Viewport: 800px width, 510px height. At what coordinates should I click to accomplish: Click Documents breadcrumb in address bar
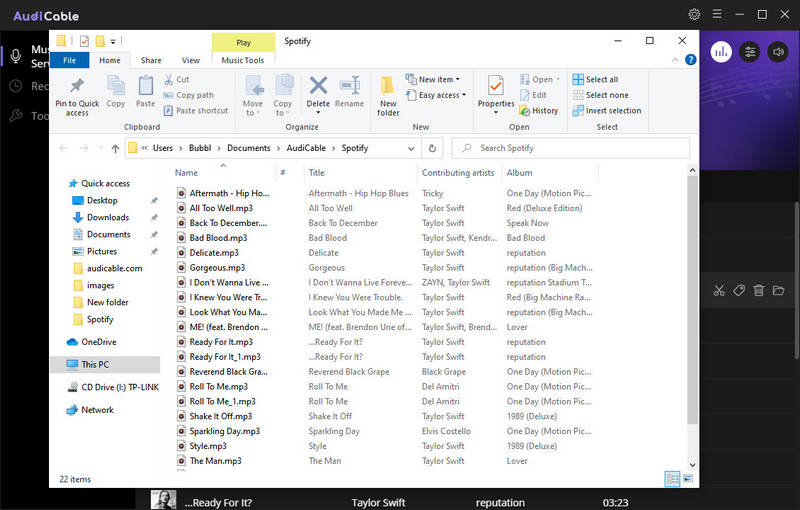(248, 148)
